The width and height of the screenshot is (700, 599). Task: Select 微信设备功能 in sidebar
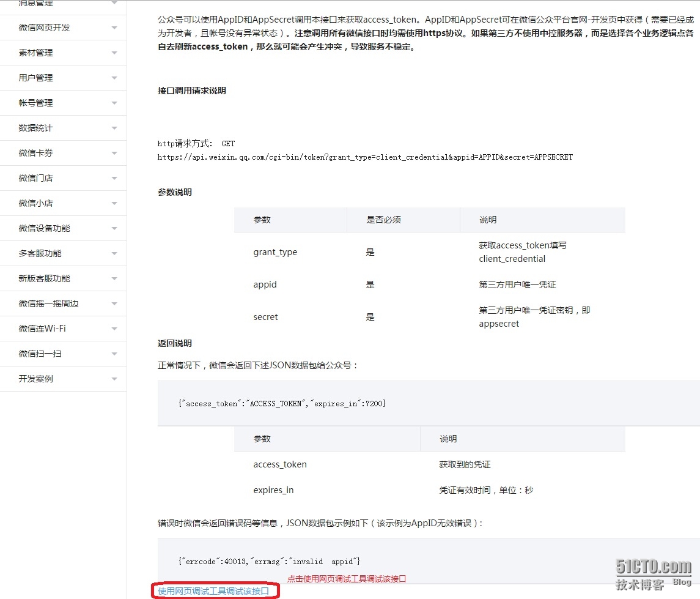click(63, 228)
